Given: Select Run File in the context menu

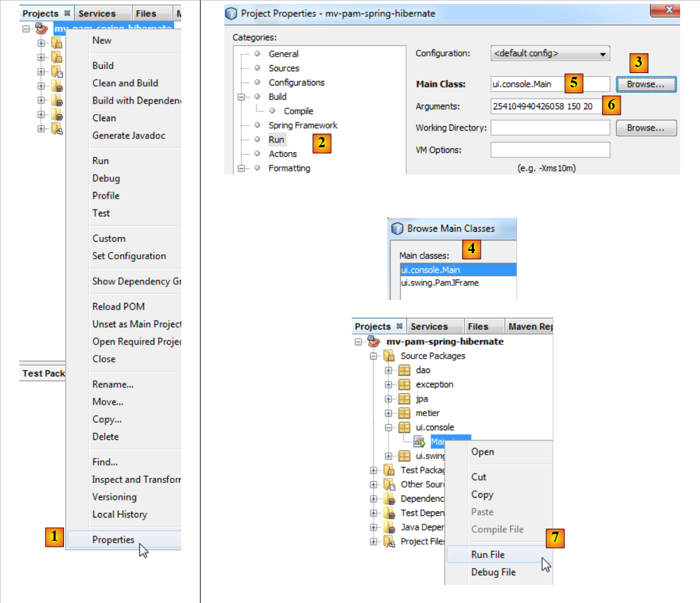Looking at the screenshot, I should tap(488, 555).
